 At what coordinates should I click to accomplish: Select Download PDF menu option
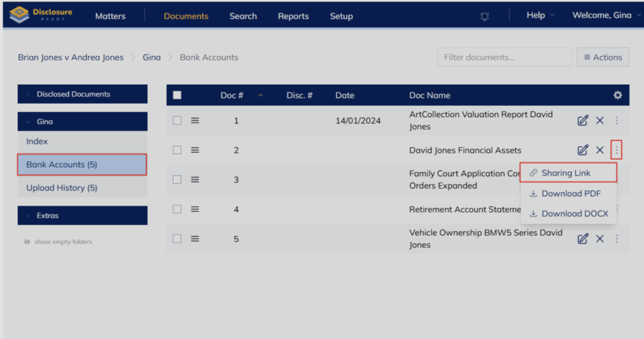click(570, 193)
